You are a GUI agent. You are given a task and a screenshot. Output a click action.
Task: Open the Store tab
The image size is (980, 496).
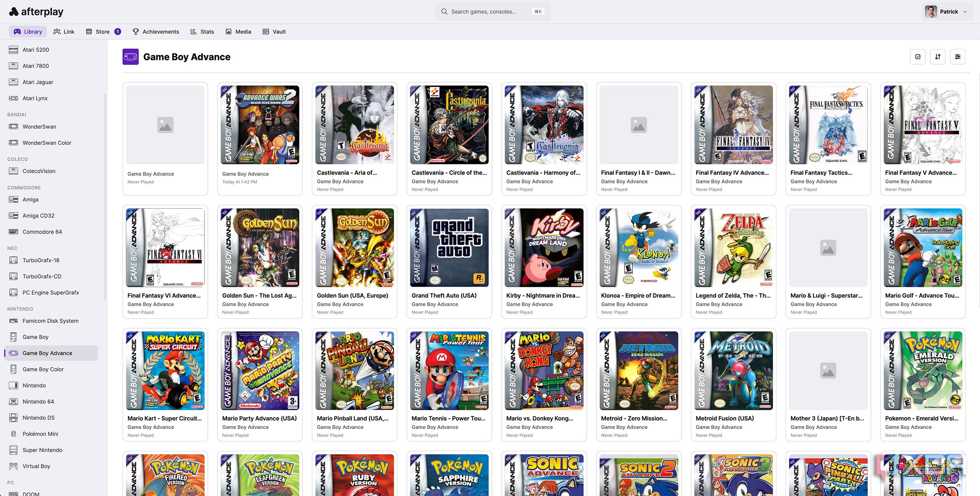click(x=103, y=32)
